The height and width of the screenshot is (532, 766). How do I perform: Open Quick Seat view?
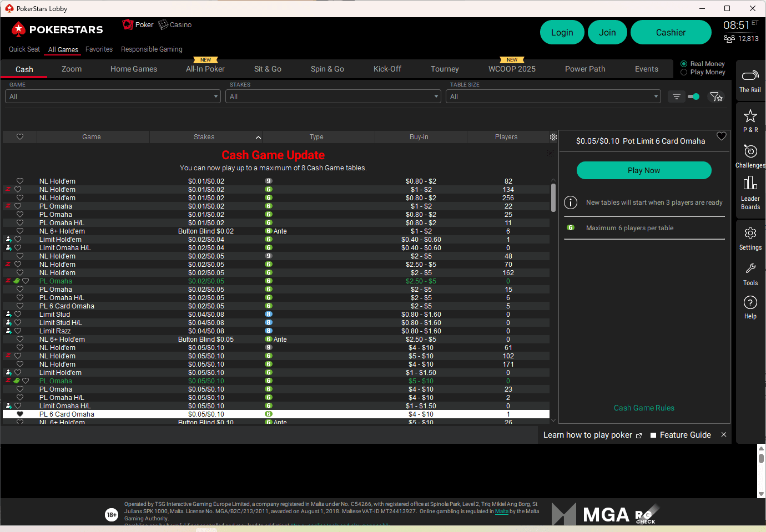pyautogui.click(x=24, y=49)
